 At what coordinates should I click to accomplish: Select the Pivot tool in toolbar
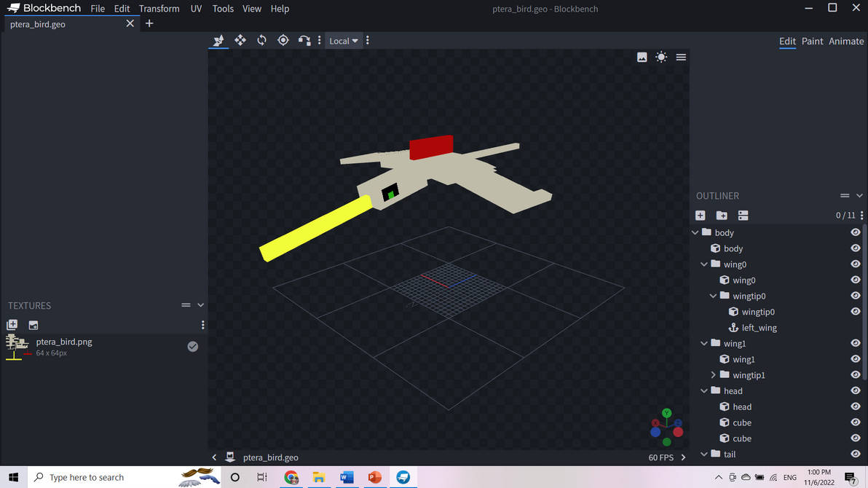(x=283, y=41)
